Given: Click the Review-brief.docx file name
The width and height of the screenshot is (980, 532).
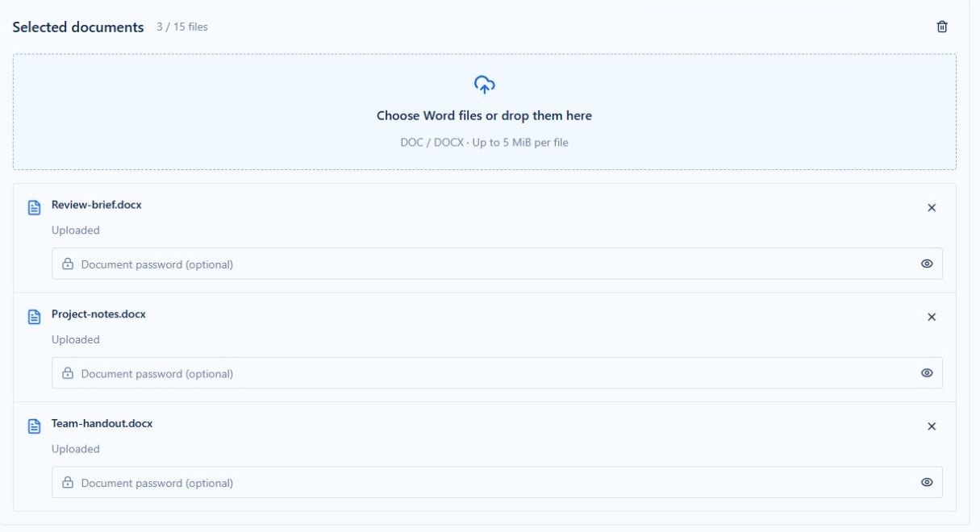Looking at the screenshot, I should coord(96,205).
